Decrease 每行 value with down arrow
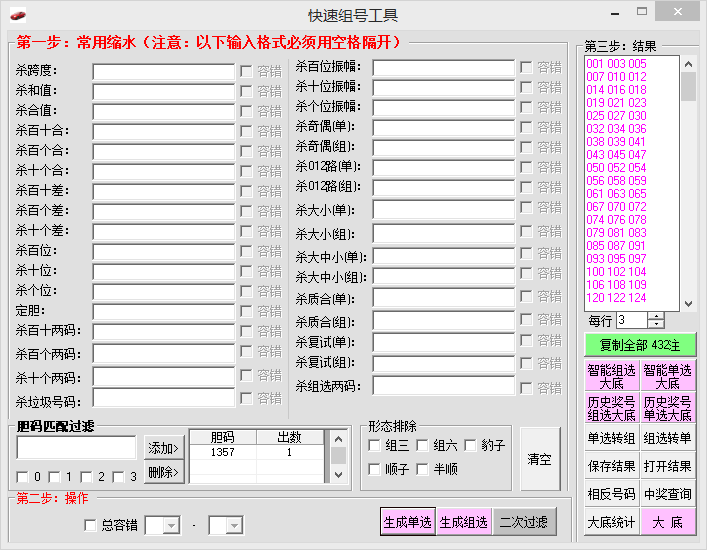Image resolution: width=707 pixels, height=550 pixels. pyautogui.click(x=656, y=324)
